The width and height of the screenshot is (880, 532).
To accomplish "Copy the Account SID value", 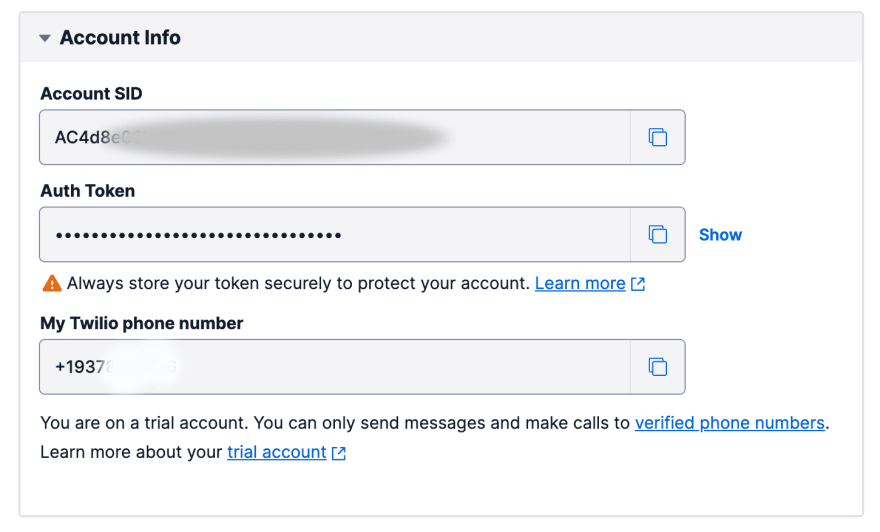I will (x=657, y=137).
